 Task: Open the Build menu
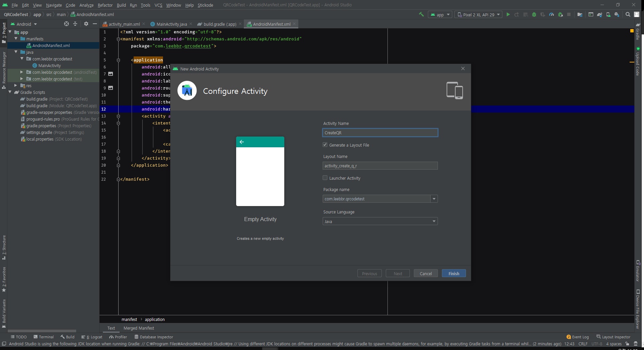(121, 5)
